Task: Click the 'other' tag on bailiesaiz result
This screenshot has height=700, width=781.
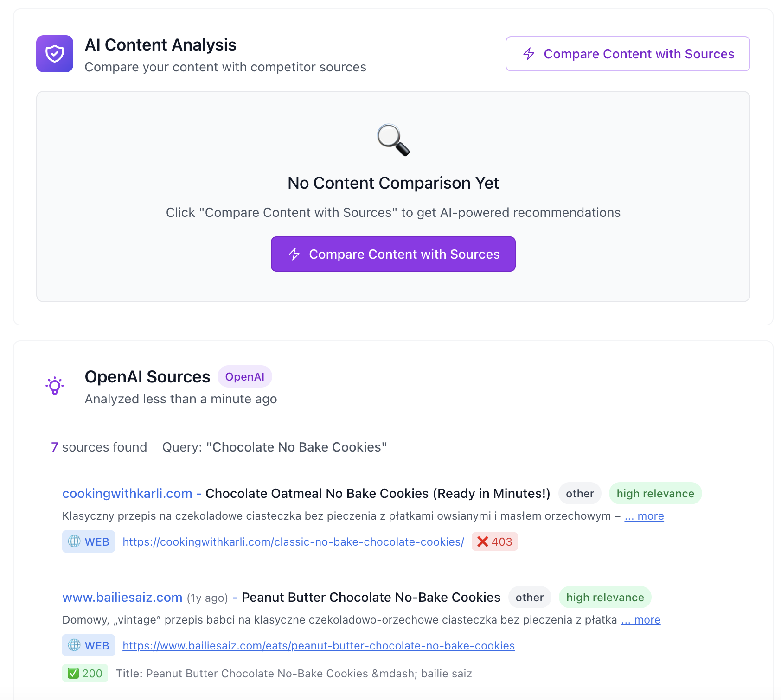Action: coord(530,597)
